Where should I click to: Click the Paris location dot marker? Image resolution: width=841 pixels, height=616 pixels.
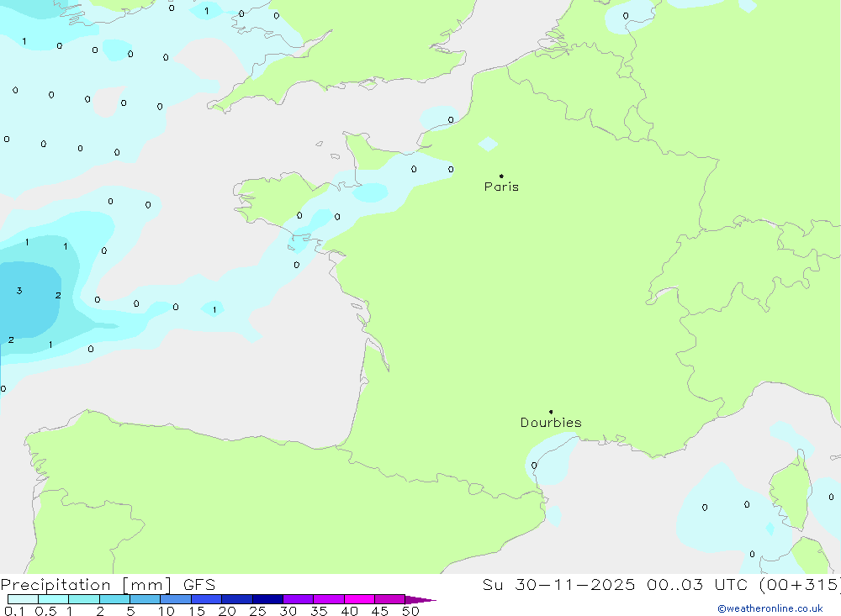[x=501, y=176]
